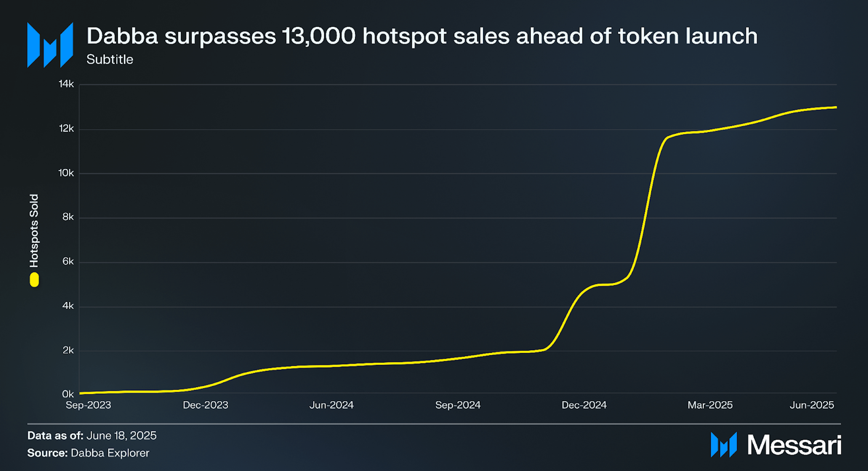Click the Dec-2023 x-axis label
The image size is (868, 471).
pos(205,405)
